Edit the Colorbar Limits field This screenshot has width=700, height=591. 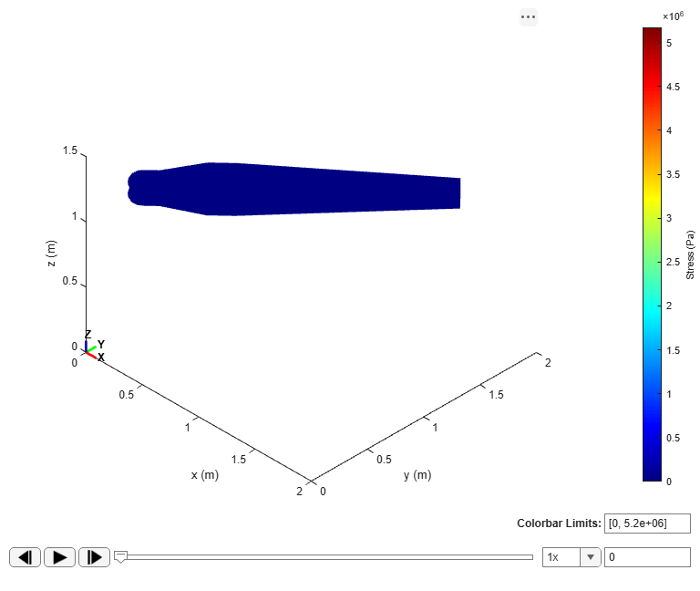click(647, 524)
